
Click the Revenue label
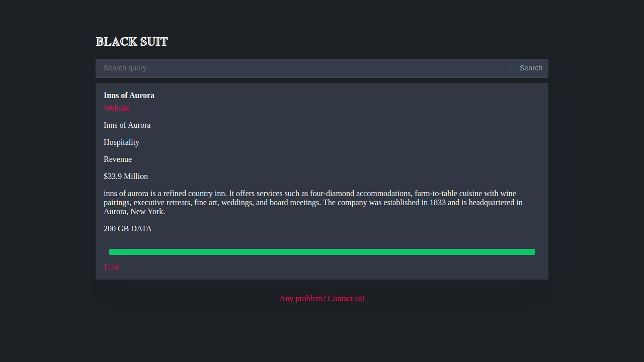click(118, 159)
